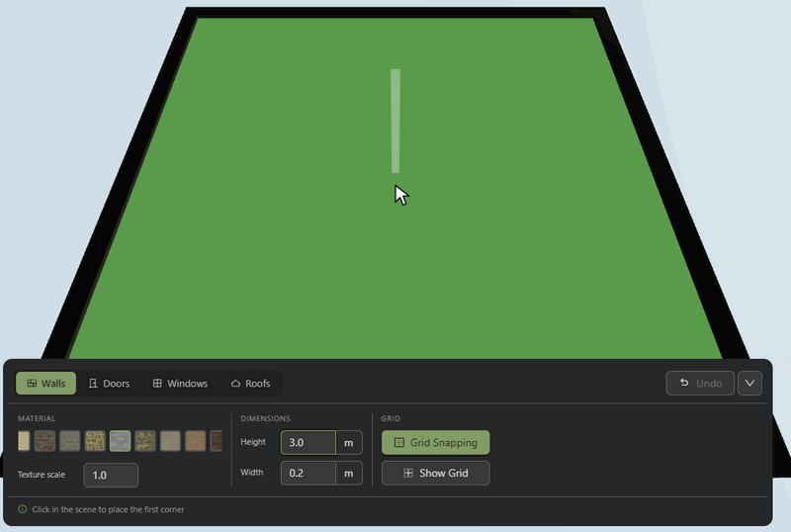Select the dark brown material swatch at row end

(x=216, y=441)
